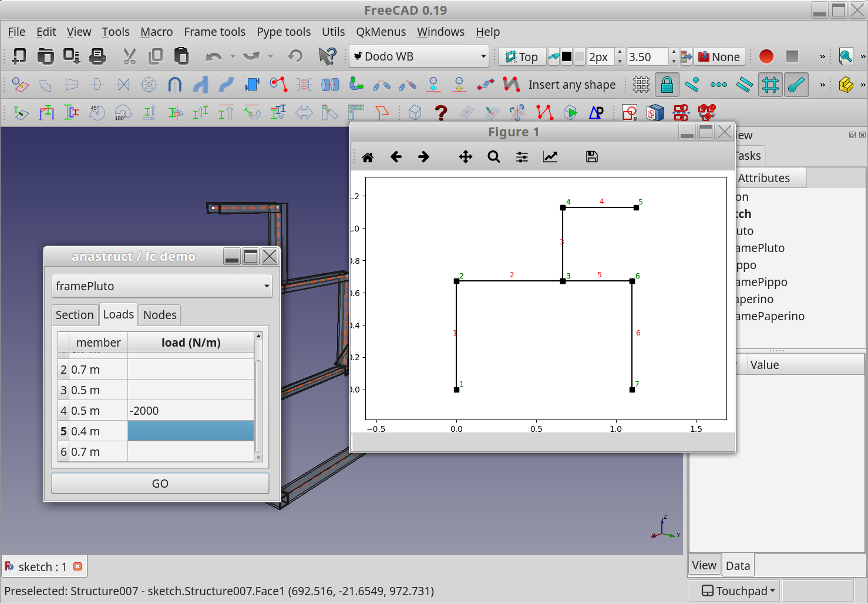The width and height of the screenshot is (868, 604).
Task: Insert a U-bolt with the arch icon
Action: 175,85
